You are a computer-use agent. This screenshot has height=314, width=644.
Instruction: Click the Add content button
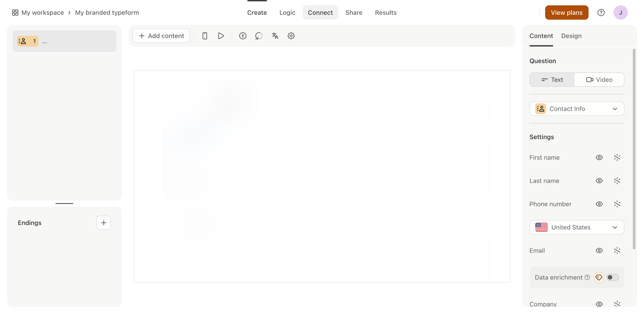coord(161,36)
